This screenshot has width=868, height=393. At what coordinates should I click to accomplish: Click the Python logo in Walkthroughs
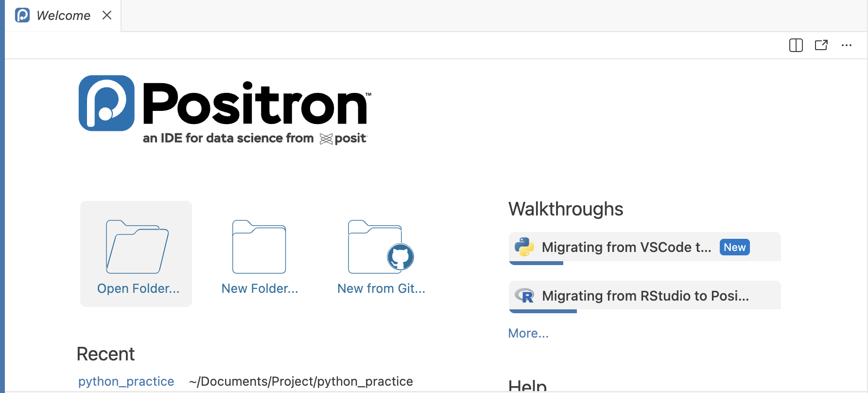(524, 247)
